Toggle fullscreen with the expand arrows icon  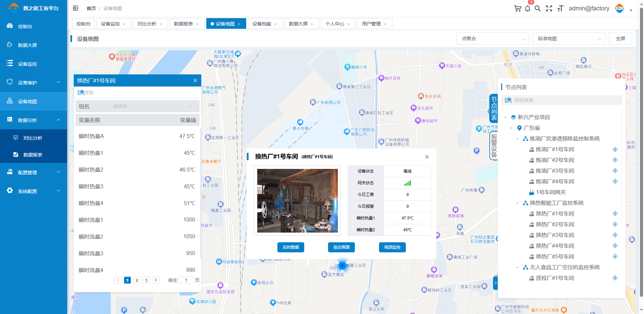tap(549, 8)
